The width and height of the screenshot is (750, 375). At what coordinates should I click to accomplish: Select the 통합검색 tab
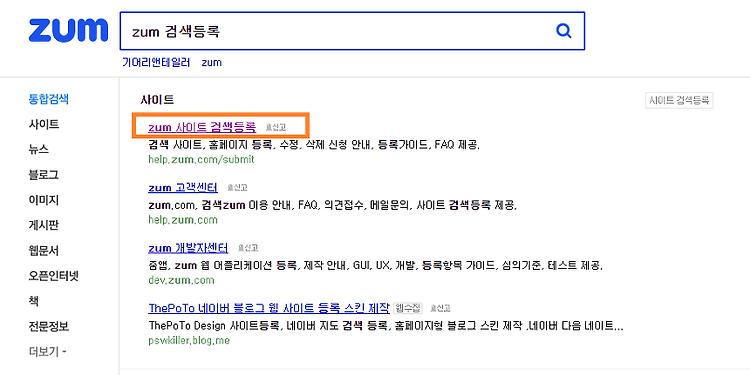tap(49, 99)
